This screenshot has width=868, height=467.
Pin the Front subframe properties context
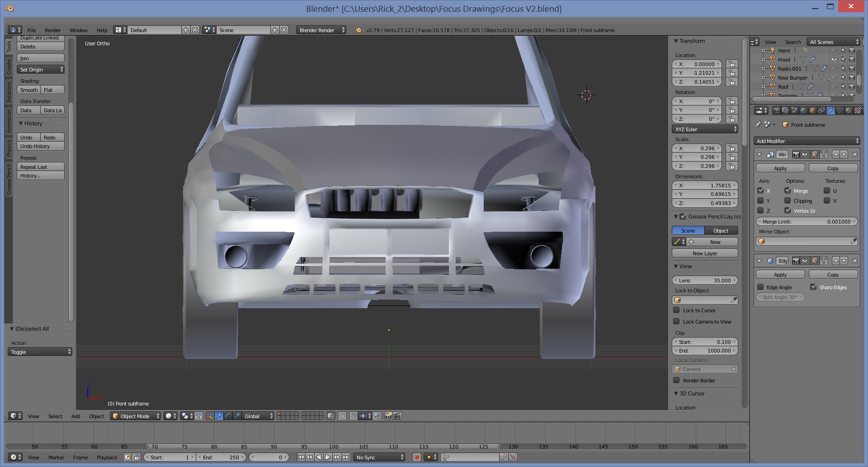tap(758, 125)
